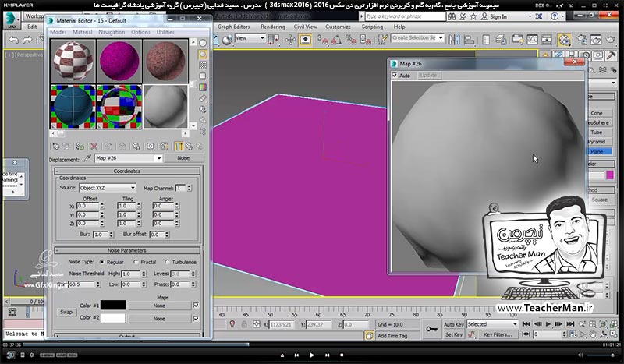The image size is (624, 364).
Task: Open the Scripting menu
Action: pos(372,27)
